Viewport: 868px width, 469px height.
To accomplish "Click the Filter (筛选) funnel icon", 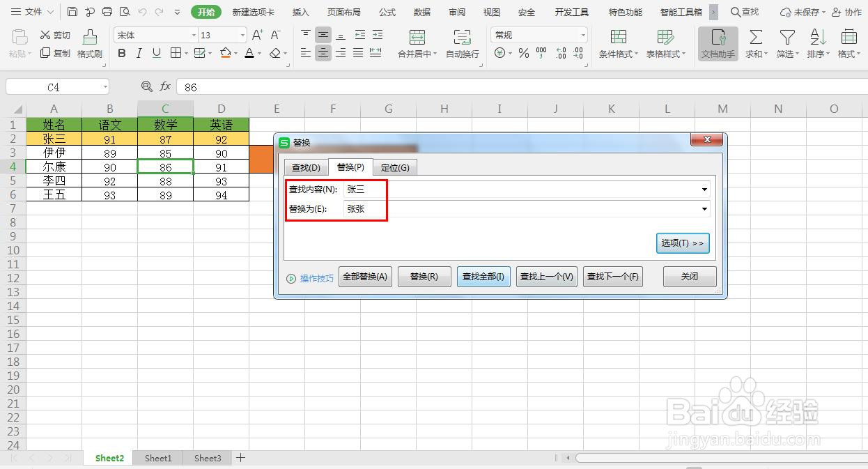I will (787, 38).
